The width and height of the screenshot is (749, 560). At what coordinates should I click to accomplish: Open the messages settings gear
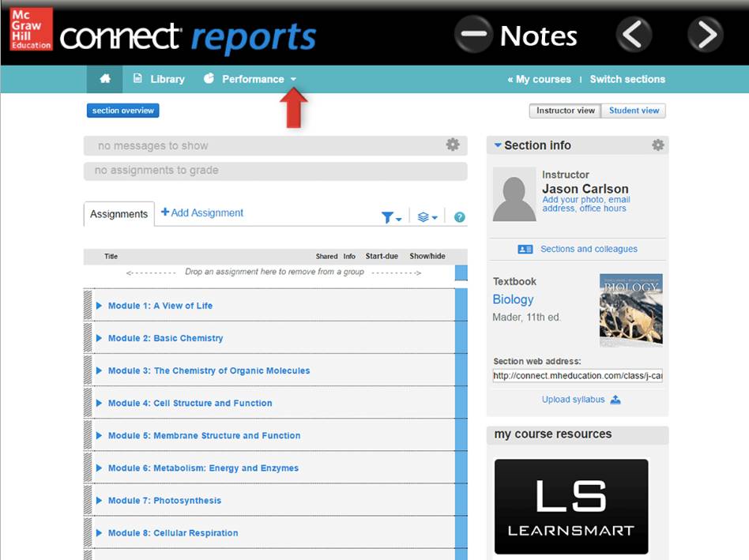453,145
